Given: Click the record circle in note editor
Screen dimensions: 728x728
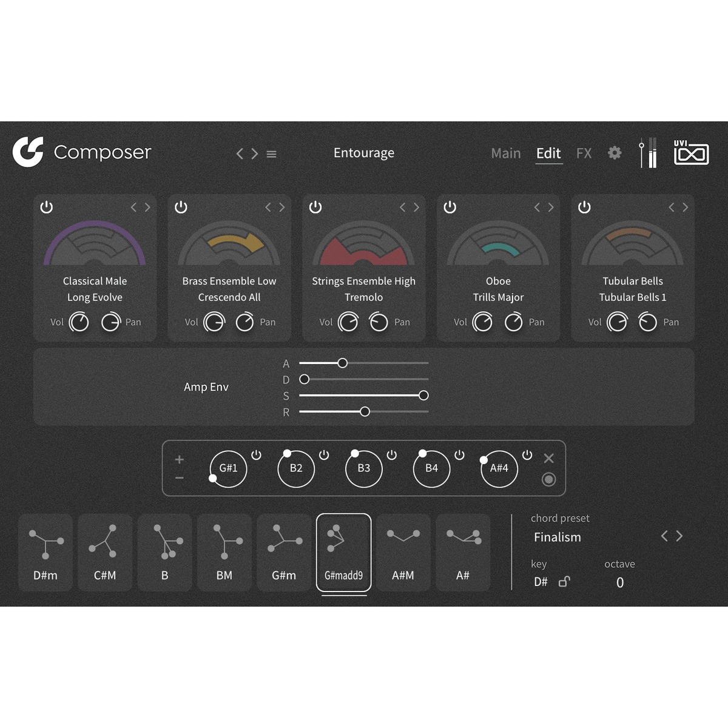Looking at the screenshot, I should (548, 479).
